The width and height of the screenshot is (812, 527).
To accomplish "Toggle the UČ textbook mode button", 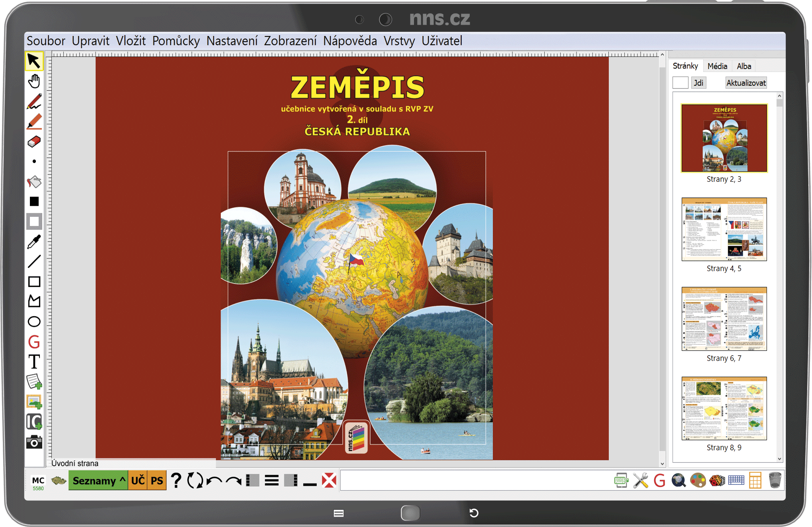I will pyautogui.click(x=138, y=481).
